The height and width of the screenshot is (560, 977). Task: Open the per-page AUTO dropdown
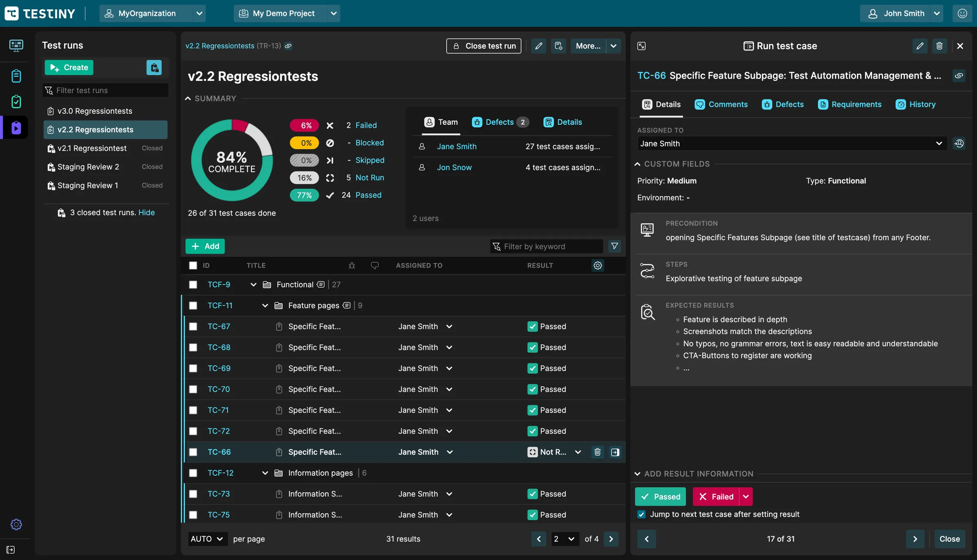click(x=207, y=539)
